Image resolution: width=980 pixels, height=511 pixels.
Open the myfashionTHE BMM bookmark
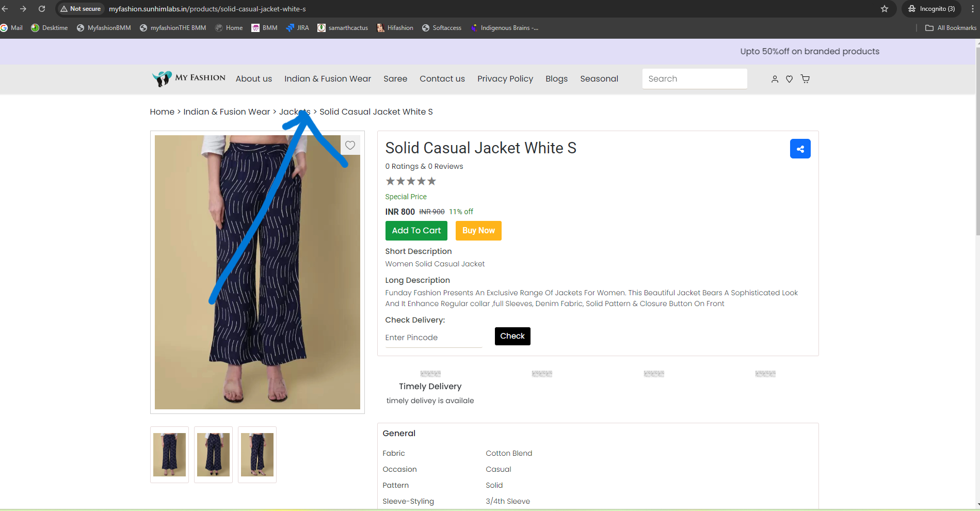[x=173, y=28]
